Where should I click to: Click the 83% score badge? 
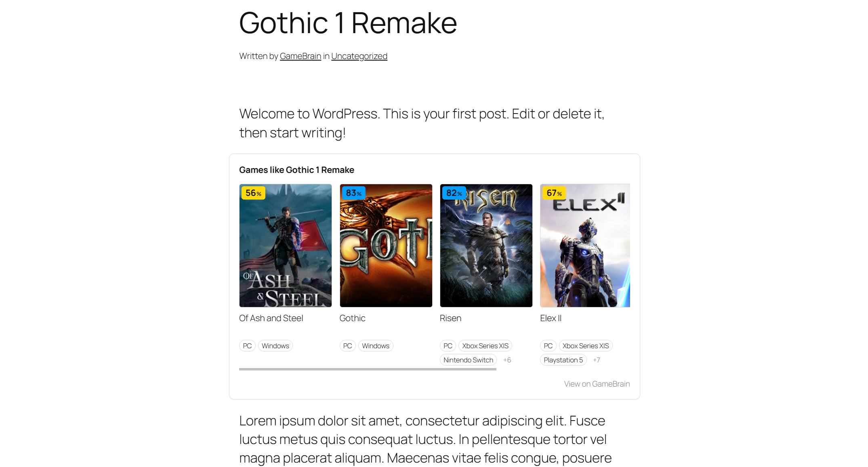[353, 193]
